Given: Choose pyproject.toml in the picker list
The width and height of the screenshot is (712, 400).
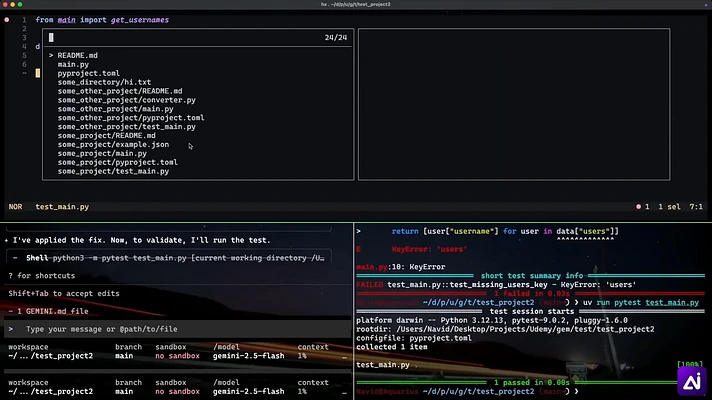Looking at the screenshot, I should pyautogui.click(x=89, y=73).
